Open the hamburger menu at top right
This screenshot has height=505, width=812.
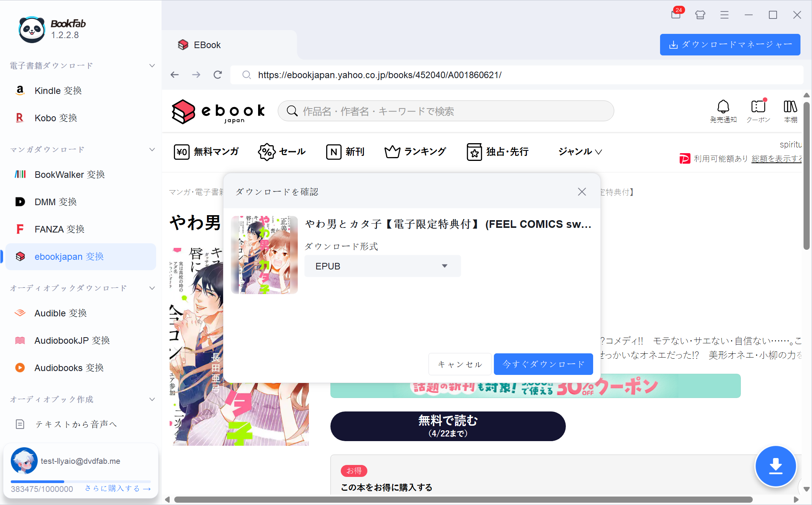[x=724, y=15]
